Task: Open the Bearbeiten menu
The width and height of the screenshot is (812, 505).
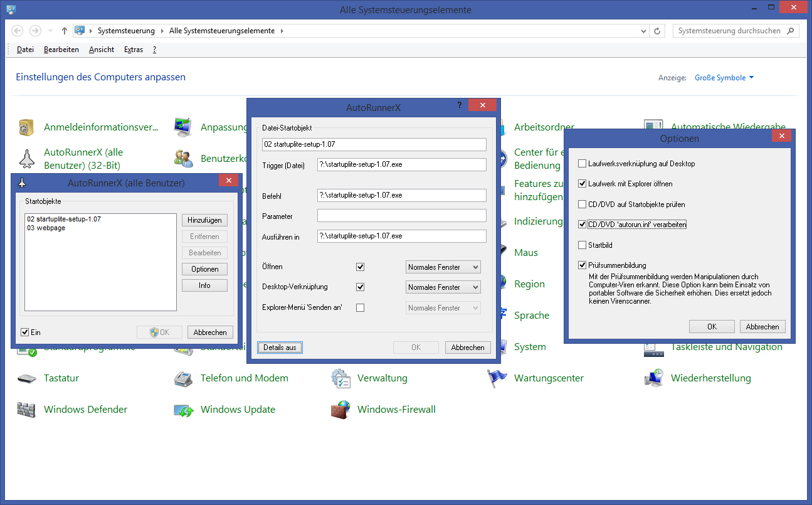Action: [61, 50]
